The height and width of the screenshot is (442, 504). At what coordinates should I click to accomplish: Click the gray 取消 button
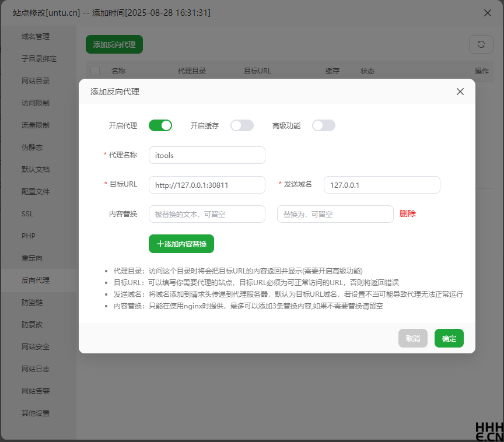coord(412,338)
